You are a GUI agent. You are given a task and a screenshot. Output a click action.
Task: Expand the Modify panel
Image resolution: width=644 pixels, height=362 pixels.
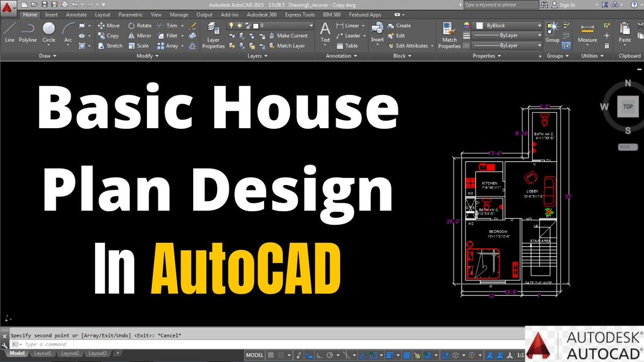point(148,56)
